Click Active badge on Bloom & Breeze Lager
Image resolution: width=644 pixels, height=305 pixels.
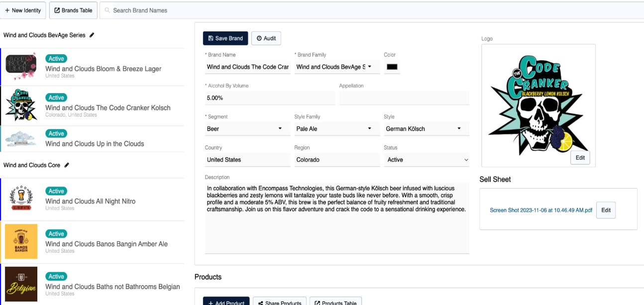coord(56,59)
